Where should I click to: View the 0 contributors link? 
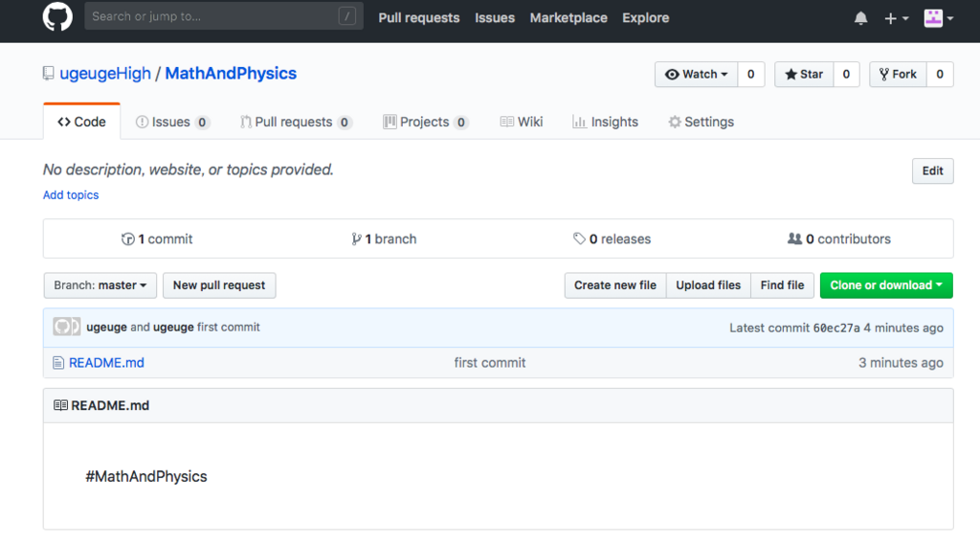(838, 238)
